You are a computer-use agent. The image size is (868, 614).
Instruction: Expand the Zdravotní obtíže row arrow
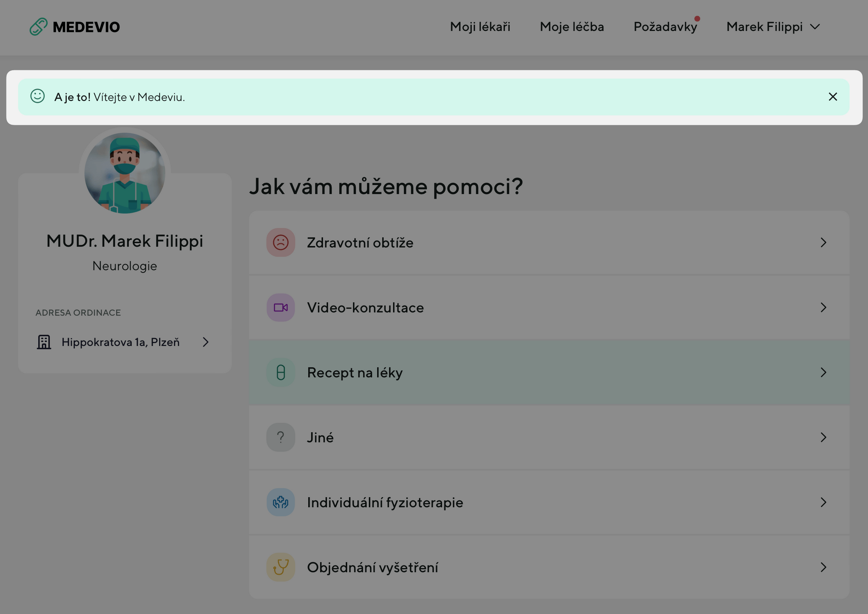[x=823, y=243]
